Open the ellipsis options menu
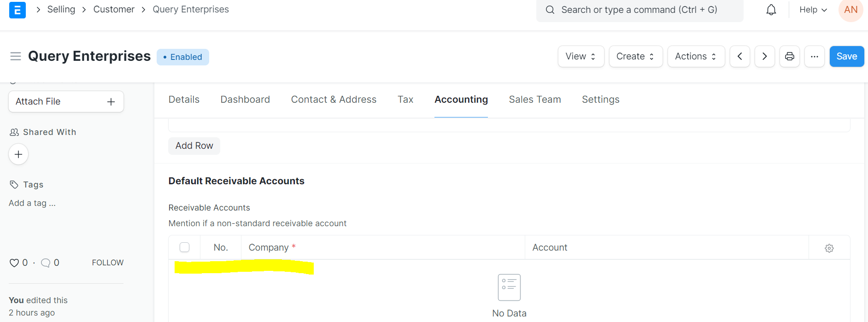 [x=814, y=56]
